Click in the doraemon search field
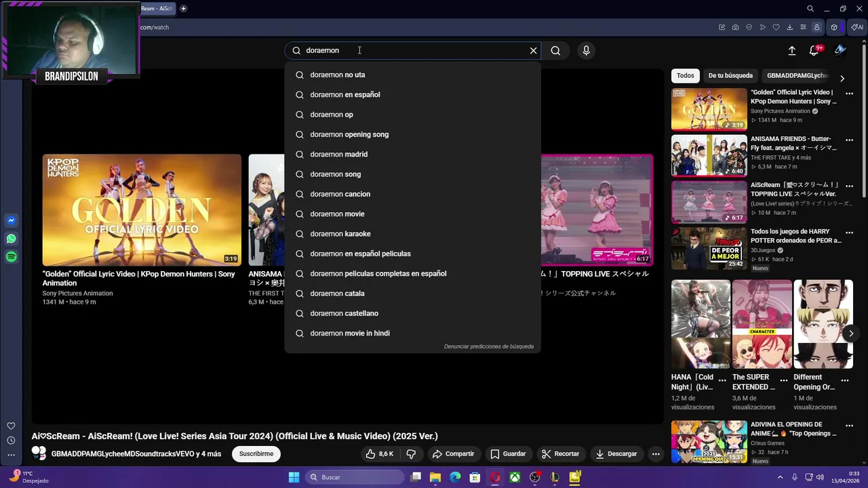Image resolution: width=868 pixels, height=488 pixels. point(412,50)
